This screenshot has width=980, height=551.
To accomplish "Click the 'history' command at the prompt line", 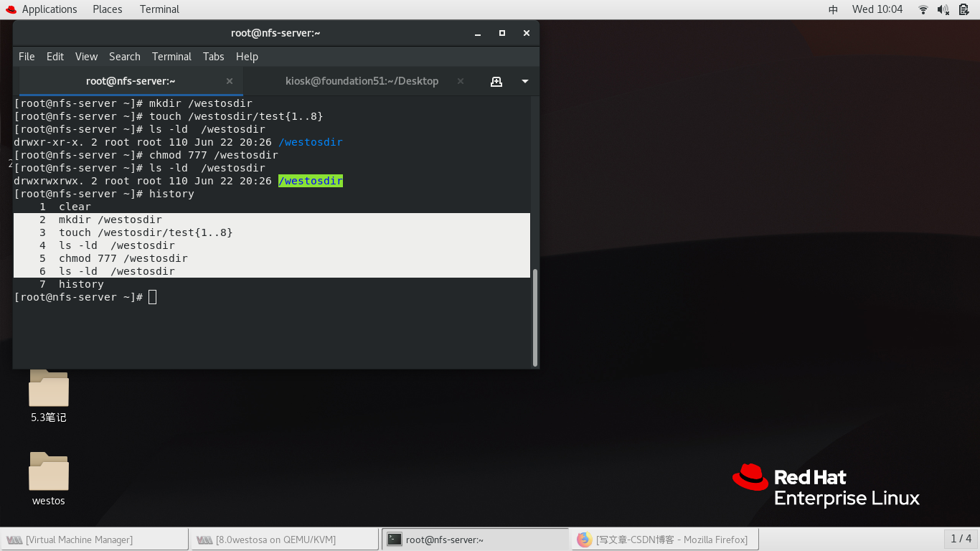I will point(171,194).
